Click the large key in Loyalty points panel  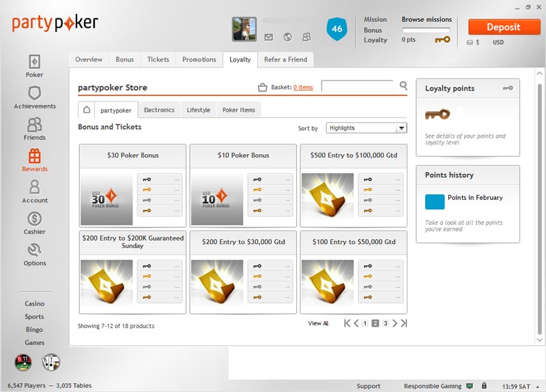point(437,114)
